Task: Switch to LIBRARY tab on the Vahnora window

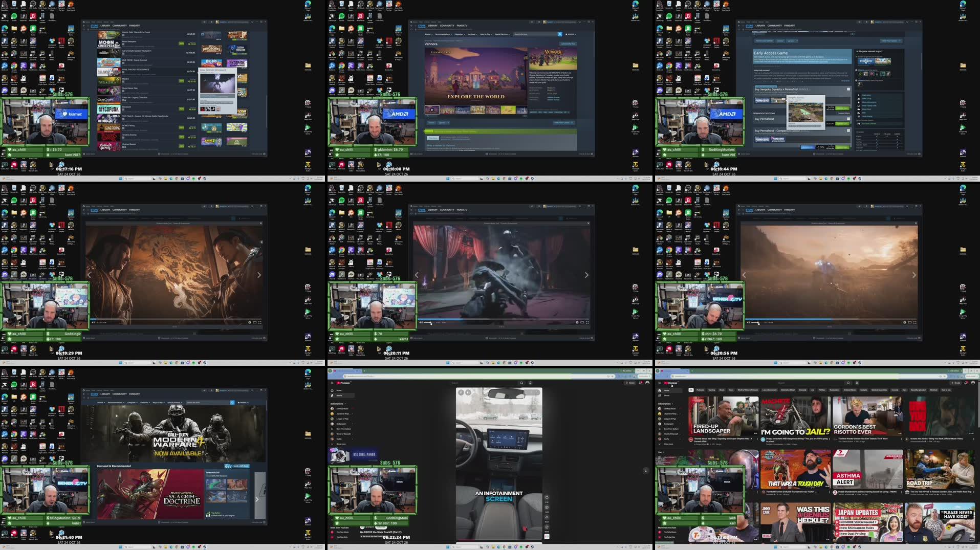Action: tap(432, 26)
